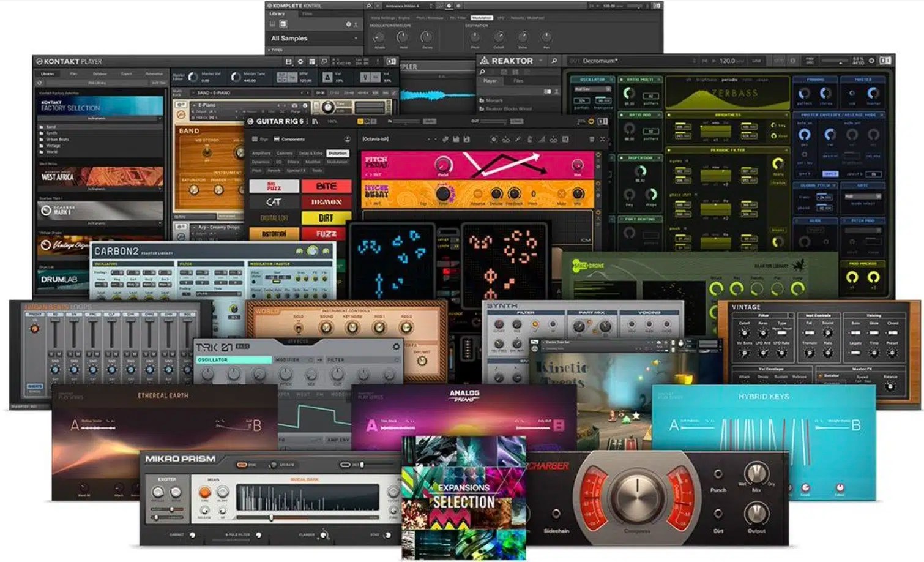Open the All Samples dropdown in Komplete Kontrol
The height and width of the screenshot is (562, 924).
click(313, 38)
